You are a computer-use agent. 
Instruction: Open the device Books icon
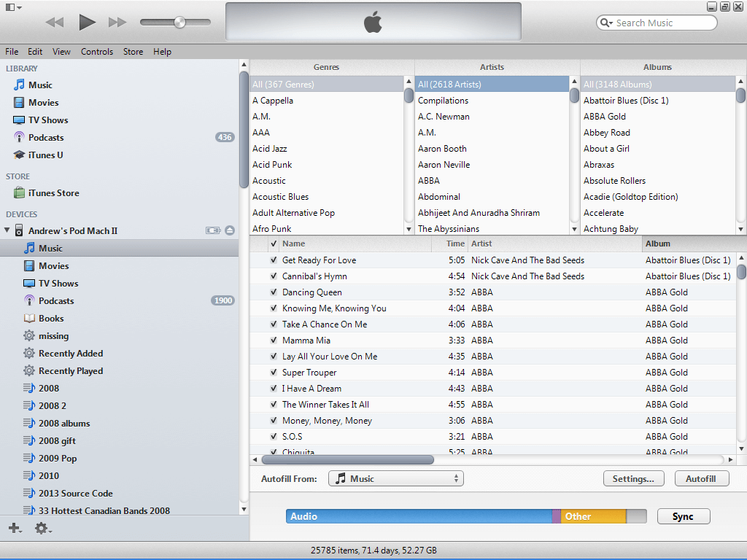click(x=29, y=318)
